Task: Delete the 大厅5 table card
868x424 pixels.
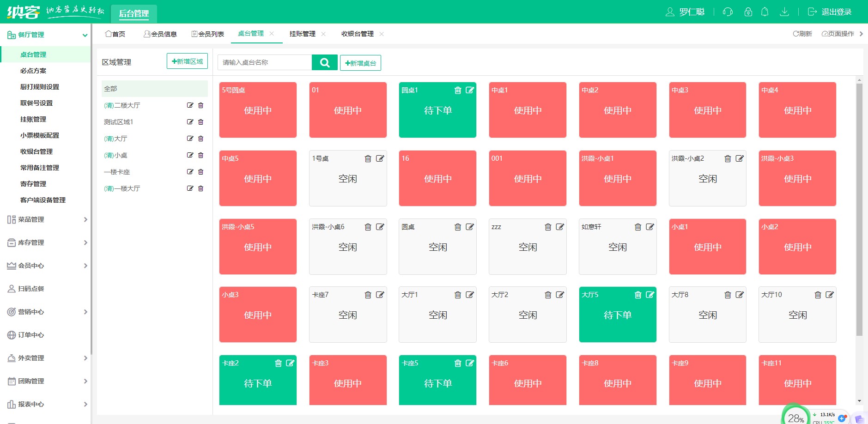Action: coord(638,295)
